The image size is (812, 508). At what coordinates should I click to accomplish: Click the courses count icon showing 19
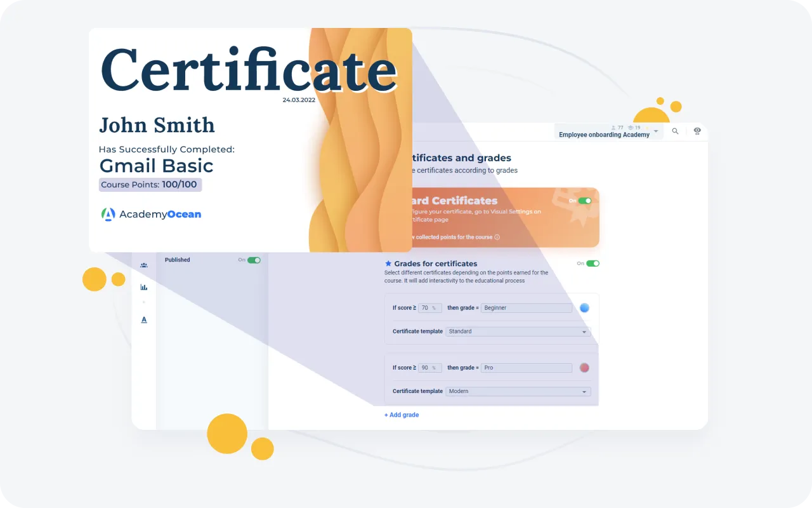631,128
